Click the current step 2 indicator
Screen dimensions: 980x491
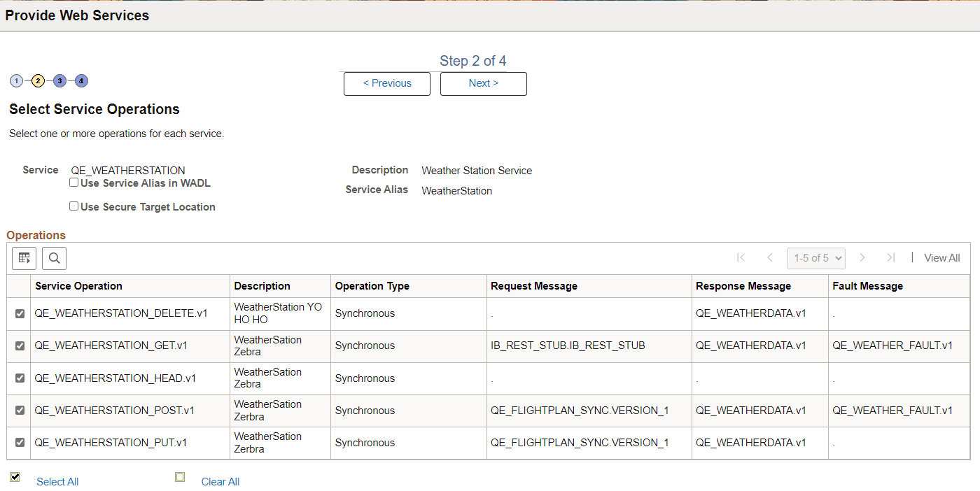coord(38,80)
